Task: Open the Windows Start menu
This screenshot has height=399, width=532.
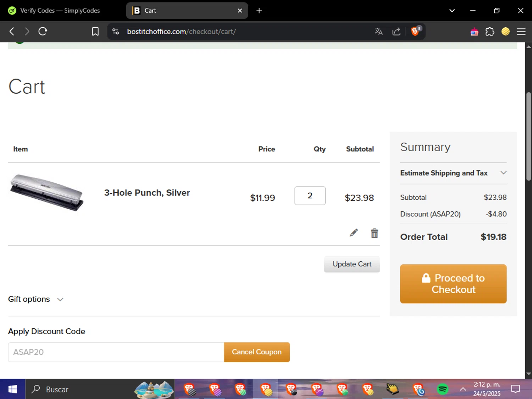Action: (12, 389)
